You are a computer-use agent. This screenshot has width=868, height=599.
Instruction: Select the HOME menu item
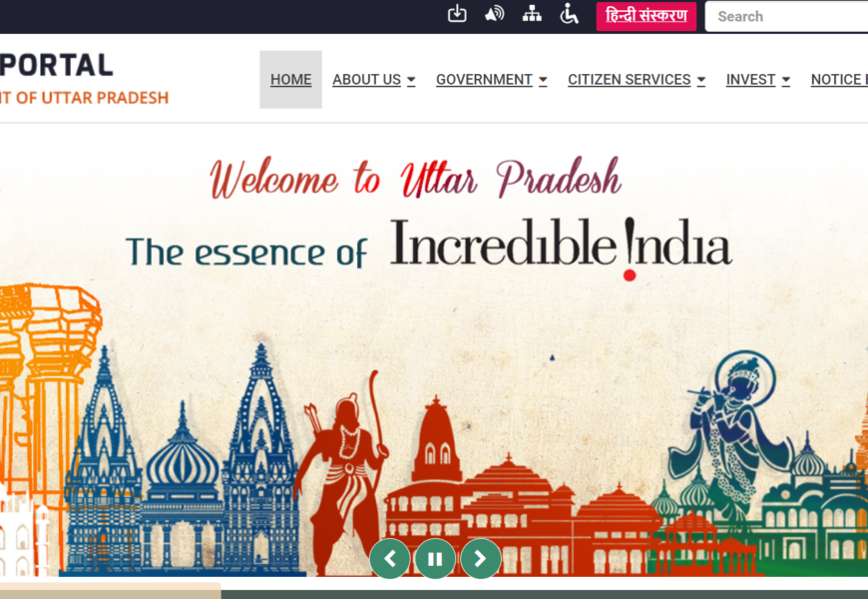[290, 80]
